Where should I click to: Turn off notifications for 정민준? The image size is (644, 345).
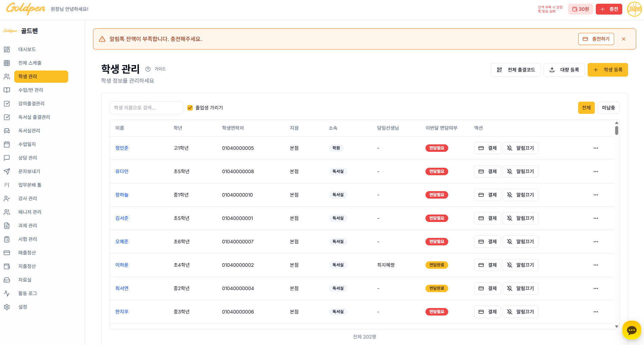(520, 148)
